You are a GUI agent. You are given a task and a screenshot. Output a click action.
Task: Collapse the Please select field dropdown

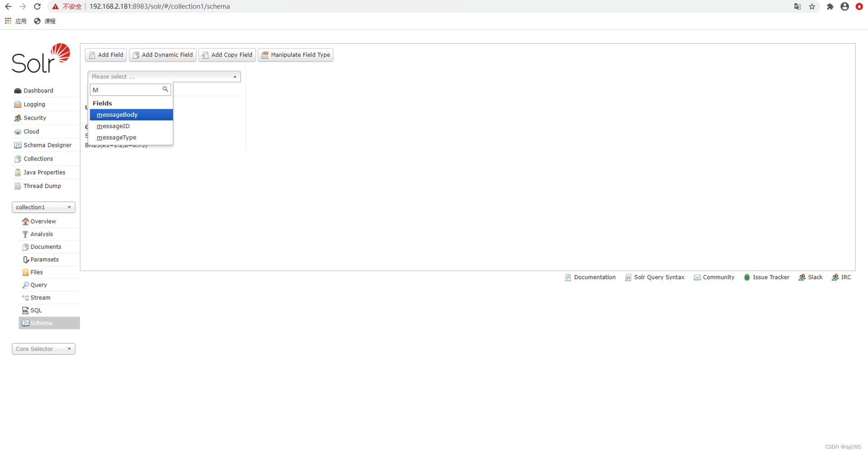(164, 77)
